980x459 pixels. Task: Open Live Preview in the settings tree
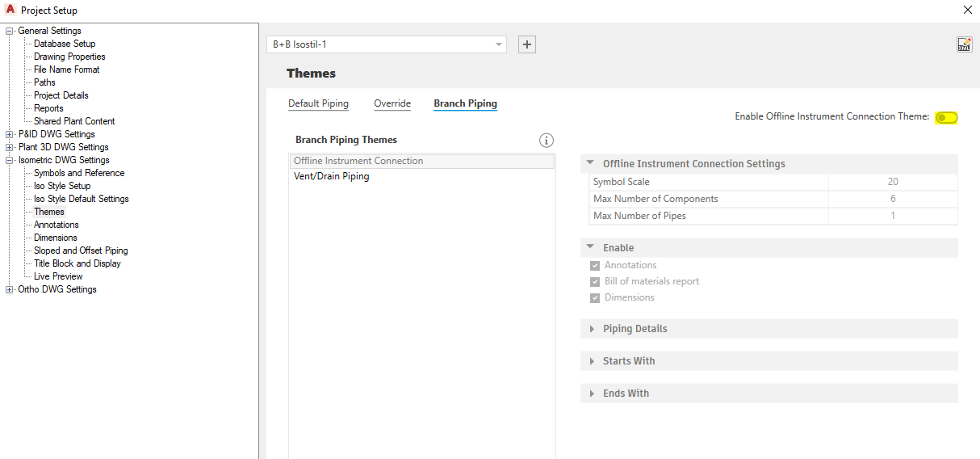[x=58, y=276]
